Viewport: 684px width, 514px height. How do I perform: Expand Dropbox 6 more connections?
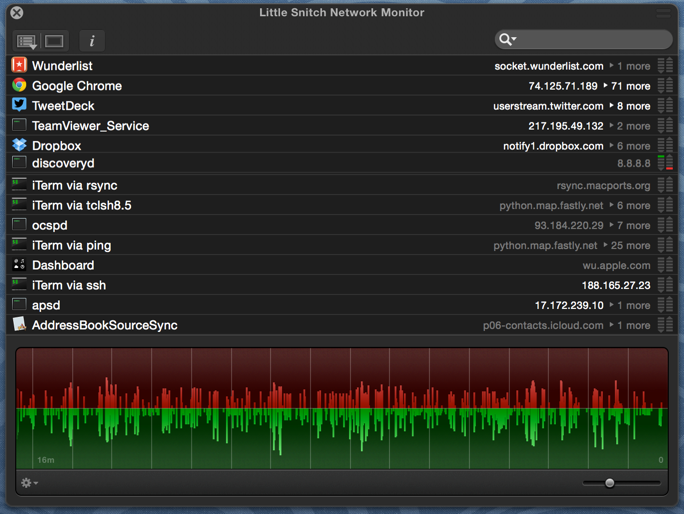pos(630,146)
